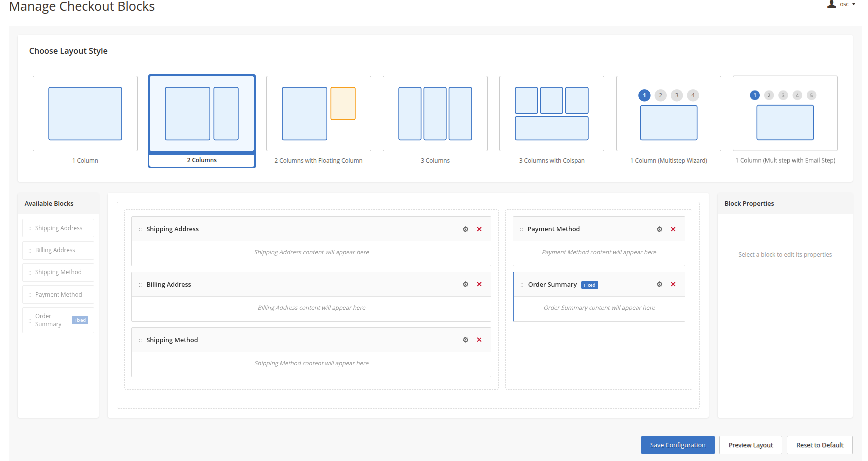Screen dimensions: 868x461
Task: Click Billing Address block header title
Action: click(x=169, y=285)
